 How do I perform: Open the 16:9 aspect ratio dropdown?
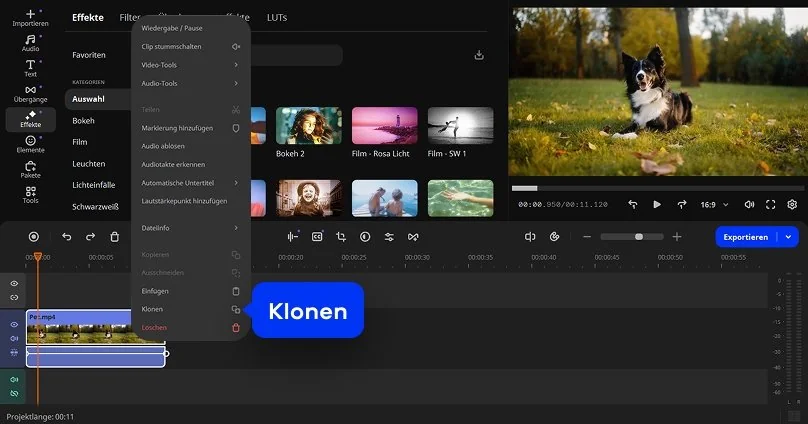[x=713, y=204]
